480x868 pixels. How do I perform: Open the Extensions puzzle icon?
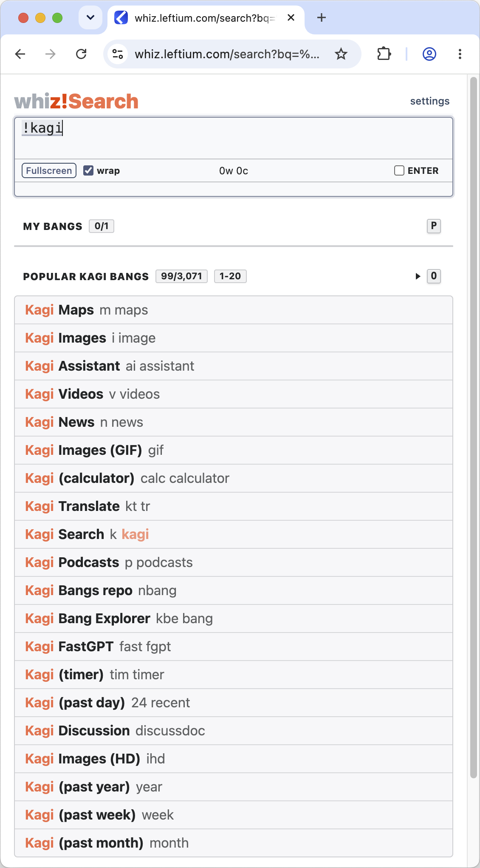click(384, 54)
